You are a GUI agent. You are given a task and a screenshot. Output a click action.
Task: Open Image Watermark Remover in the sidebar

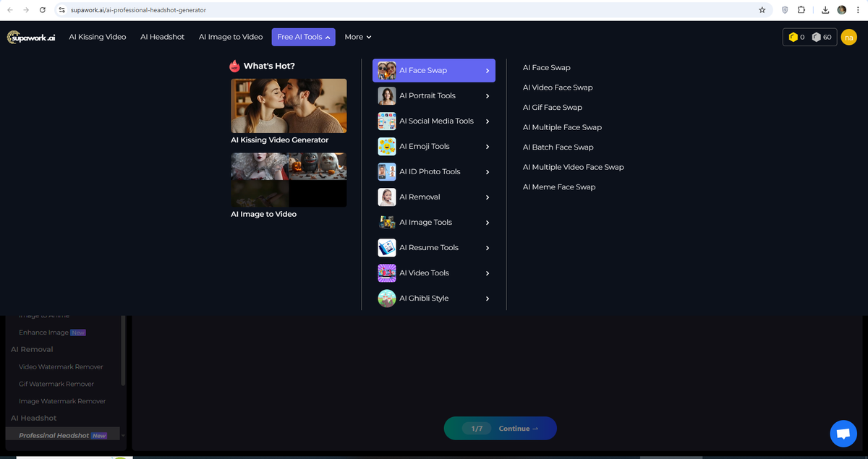point(62,401)
